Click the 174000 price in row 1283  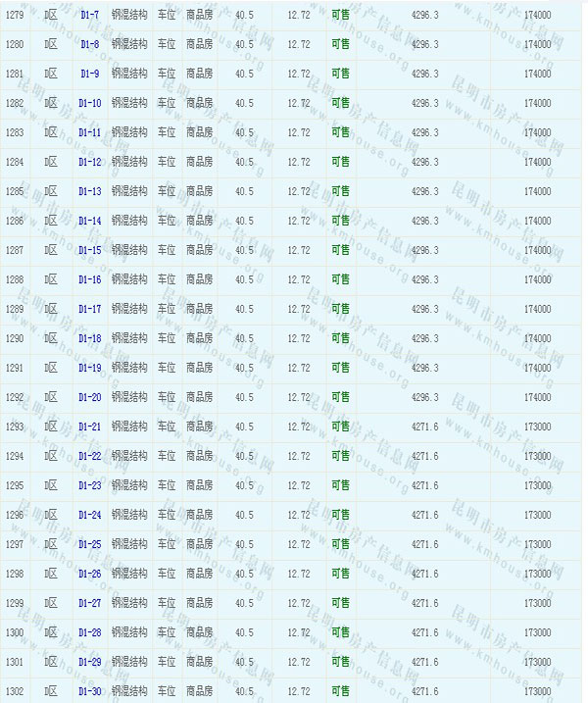point(537,132)
